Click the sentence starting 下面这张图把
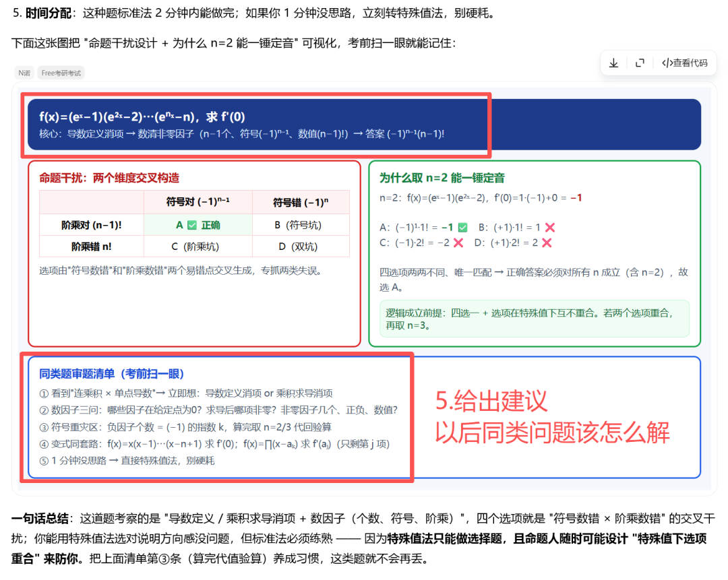The image size is (728, 580). click(234, 43)
